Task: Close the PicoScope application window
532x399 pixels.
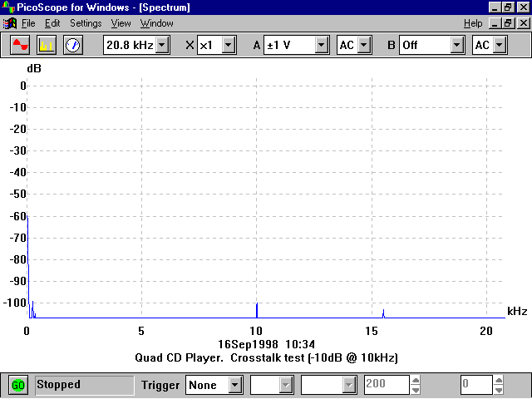Action: point(524,7)
